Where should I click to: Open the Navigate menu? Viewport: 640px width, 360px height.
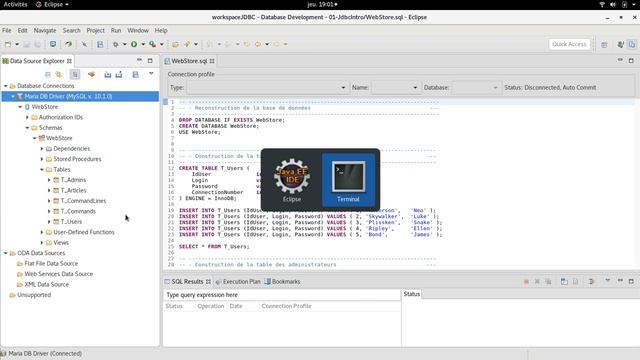click(x=45, y=30)
